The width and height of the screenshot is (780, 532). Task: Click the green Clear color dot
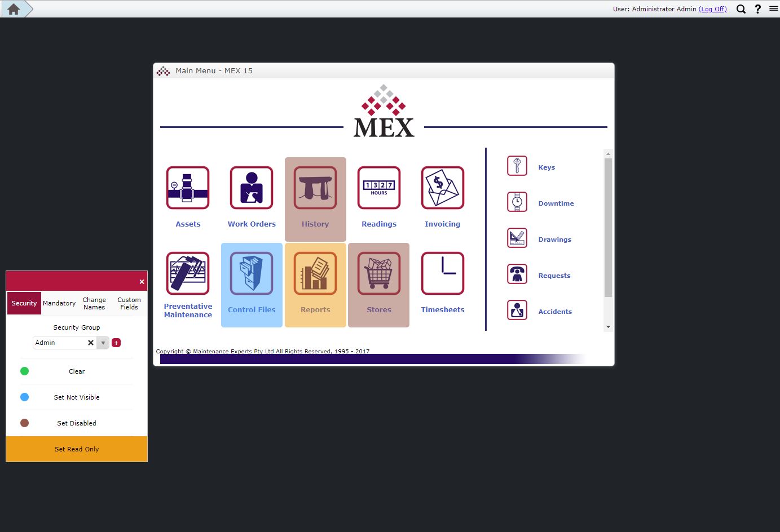[x=24, y=371]
